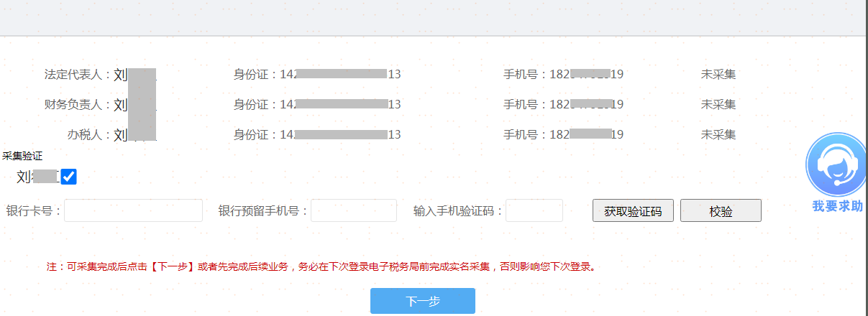The height and width of the screenshot is (316, 868).
Task: Select the 输入手机验证码 input box
Action: 534,210
